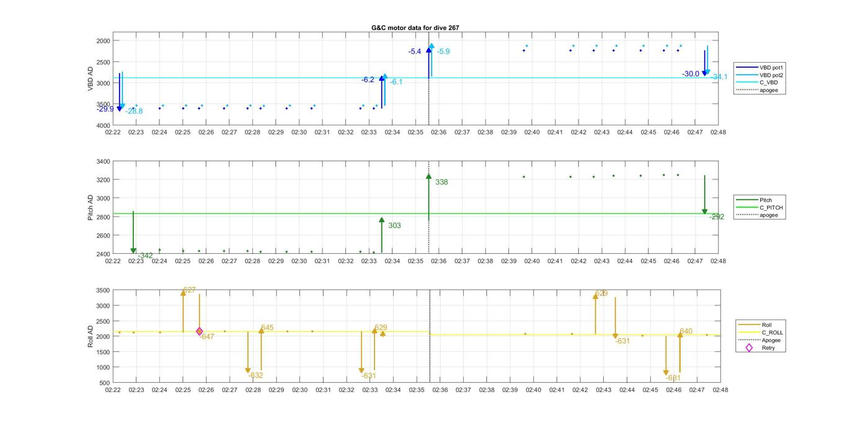Click the 'C_ROLL' legend entry
The width and height of the screenshot is (868, 430).
pos(760,333)
